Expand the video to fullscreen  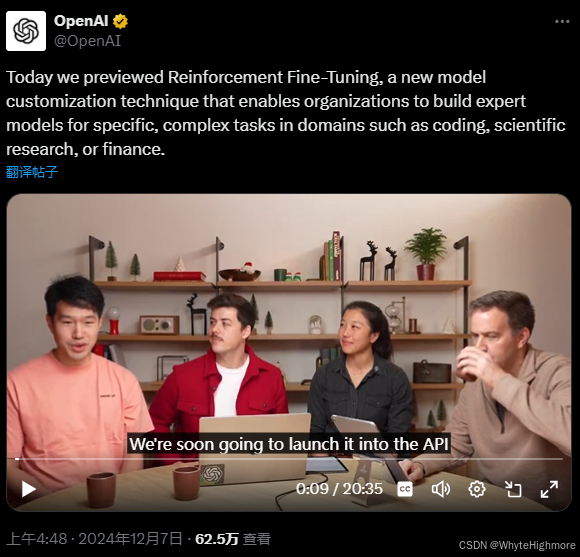click(x=549, y=489)
